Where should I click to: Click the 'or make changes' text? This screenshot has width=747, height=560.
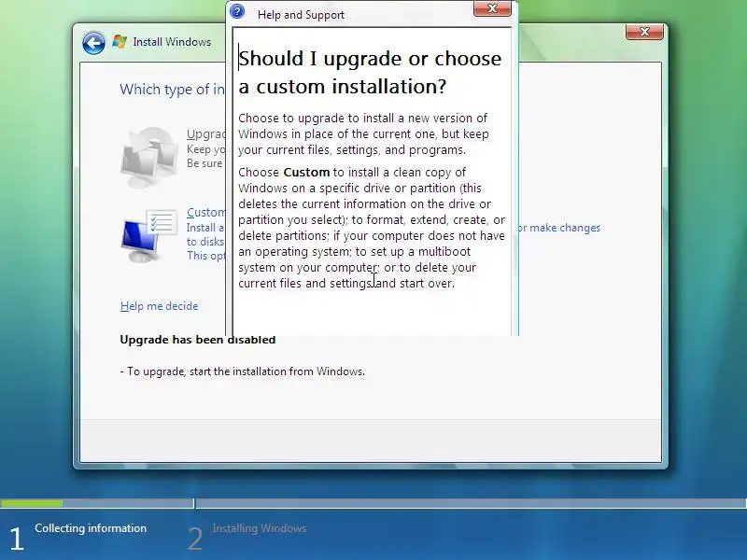click(x=559, y=228)
